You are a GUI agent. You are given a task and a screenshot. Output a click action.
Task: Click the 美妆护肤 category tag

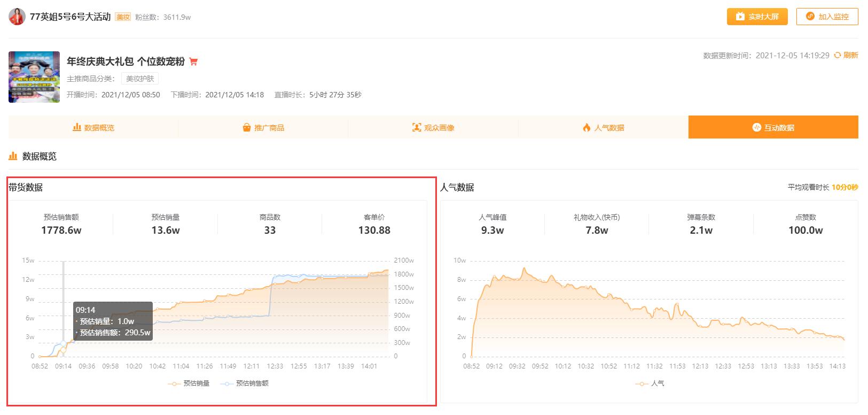pyautogui.click(x=140, y=79)
